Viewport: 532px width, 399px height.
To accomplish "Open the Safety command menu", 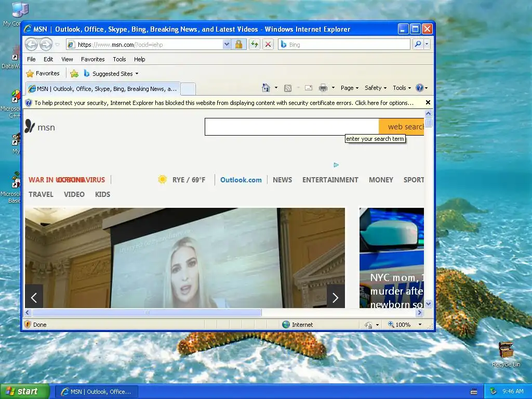I will [x=376, y=88].
